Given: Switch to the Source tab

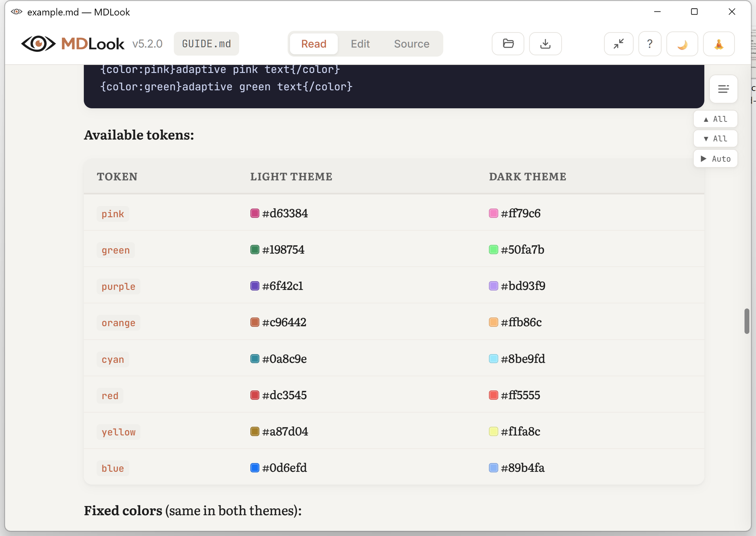Looking at the screenshot, I should pyautogui.click(x=411, y=44).
